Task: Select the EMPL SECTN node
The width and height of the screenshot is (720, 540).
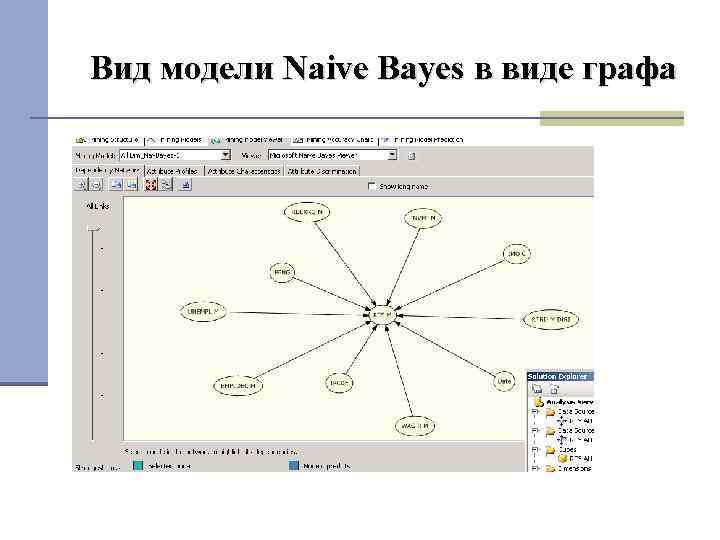Action: (238, 386)
